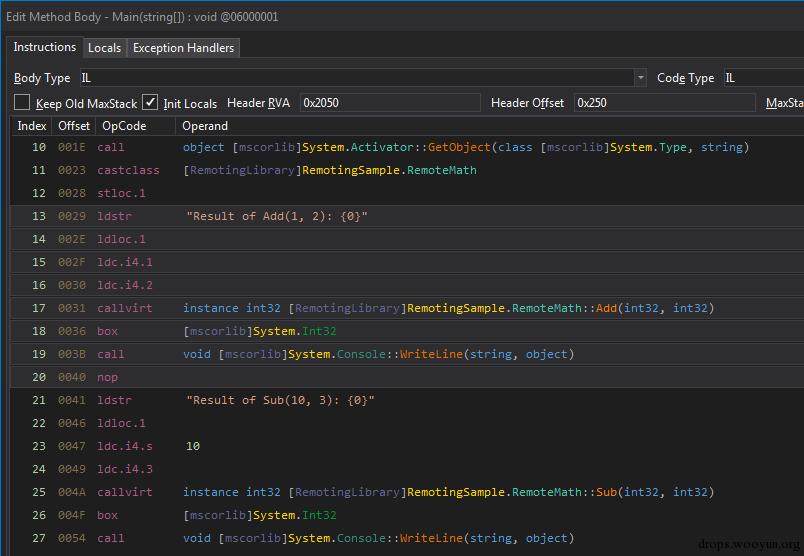This screenshot has height=556, width=804.
Task: Enable the Keep Old MaxStack checkbox
Action: click(x=22, y=103)
